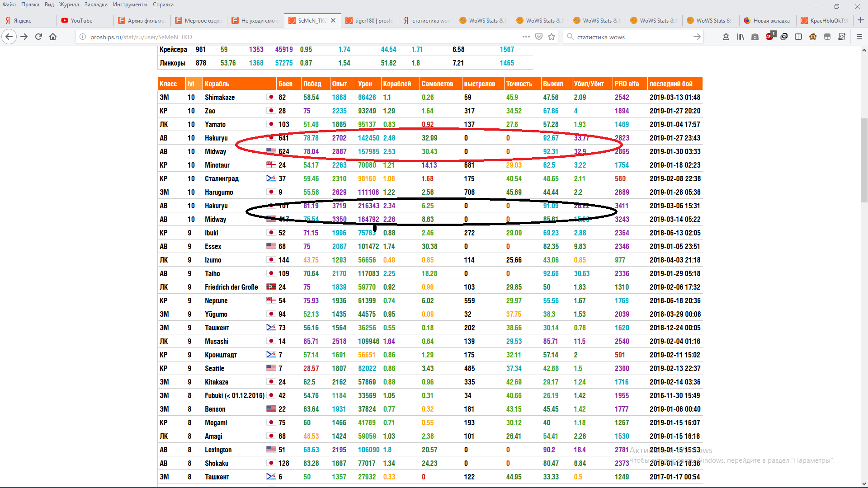The width and height of the screenshot is (868, 488).
Task: Open the Инструменты menu
Action: pyautogui.click(x=130, y=5)
